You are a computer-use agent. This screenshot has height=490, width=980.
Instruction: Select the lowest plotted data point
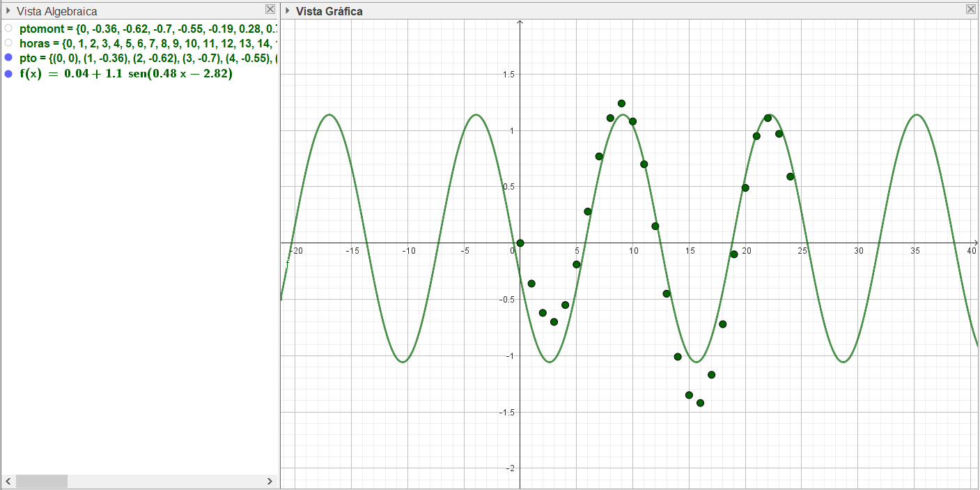[700, 403]
